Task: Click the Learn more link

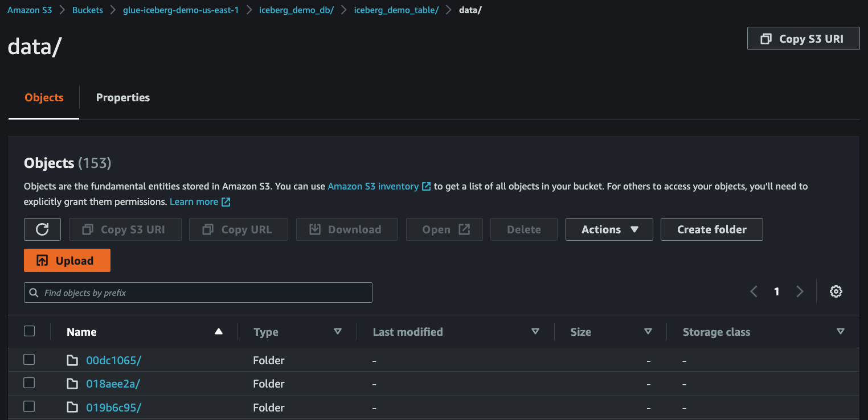Action: pyautogui.click(x=194, y=201)
